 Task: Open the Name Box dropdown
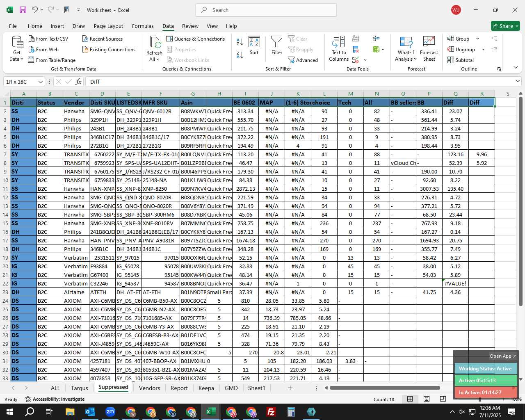40,82
